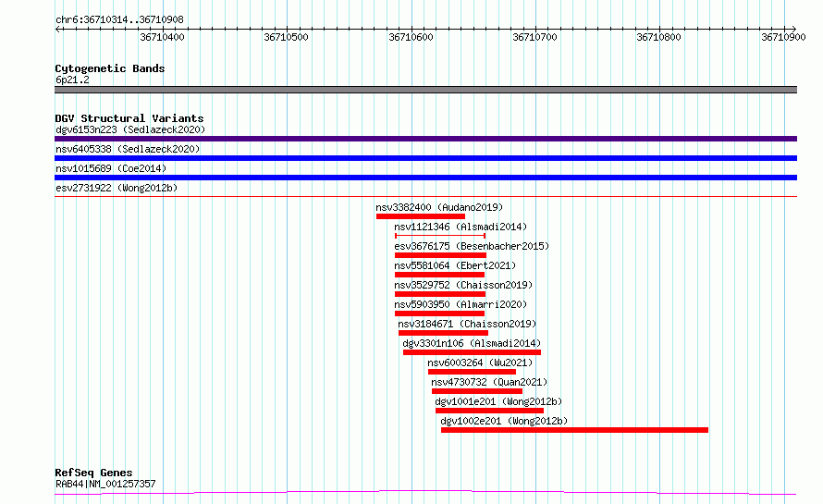This screenshot has width=823, height=504.
Task: Click the dgv6153n223 (Sedlazeck2020) variant label
Action: [130, 129]
